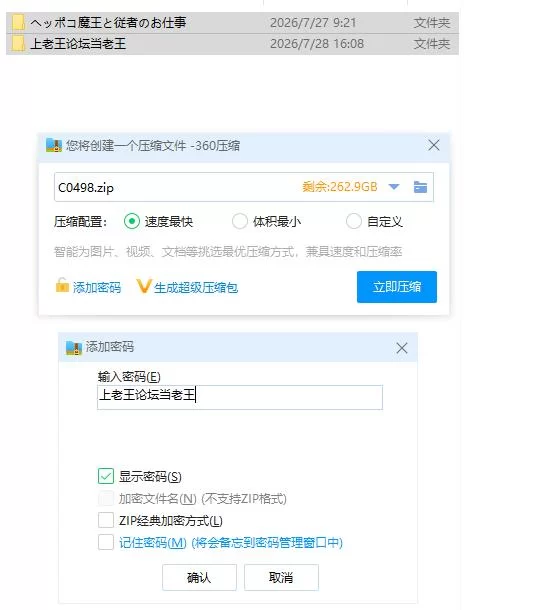This screenshot has width=543, height=610.
Task: Click the 360压缩 app icon in the compress dialog title
Action: point(54,145)
